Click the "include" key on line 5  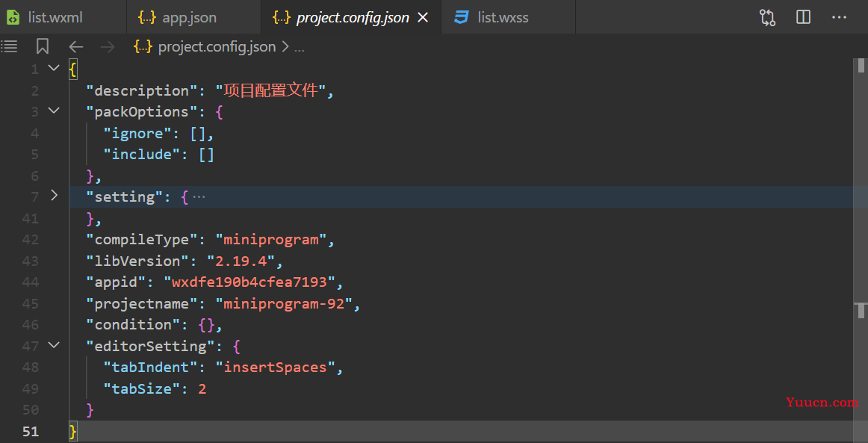142,154
